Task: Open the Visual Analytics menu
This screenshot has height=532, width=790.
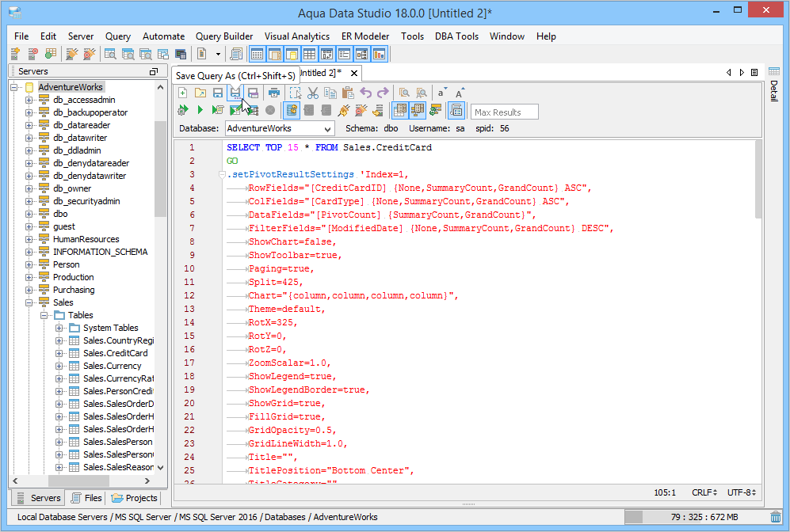Action: pos(297,36)
